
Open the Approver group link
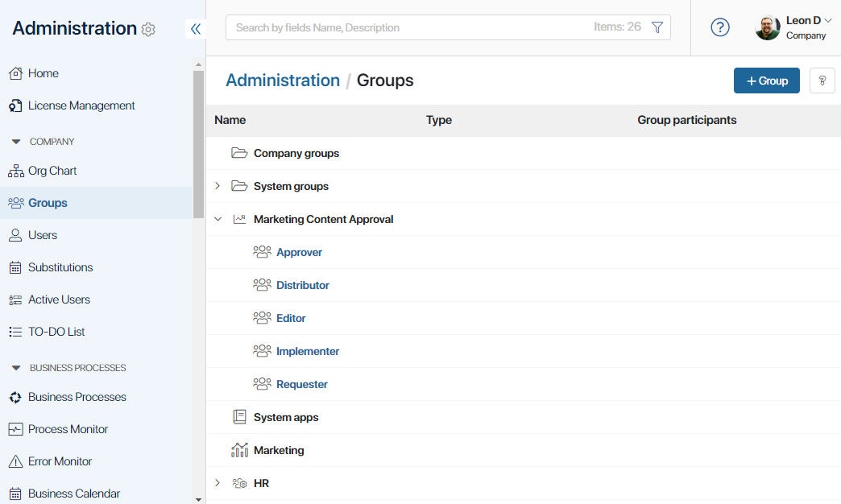(300, 252)
